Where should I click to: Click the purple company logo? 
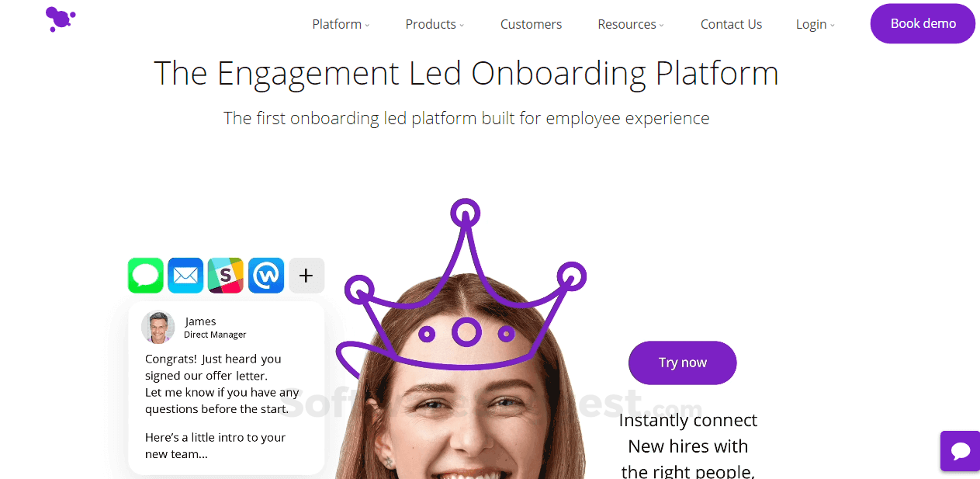[x=61, y=19]
